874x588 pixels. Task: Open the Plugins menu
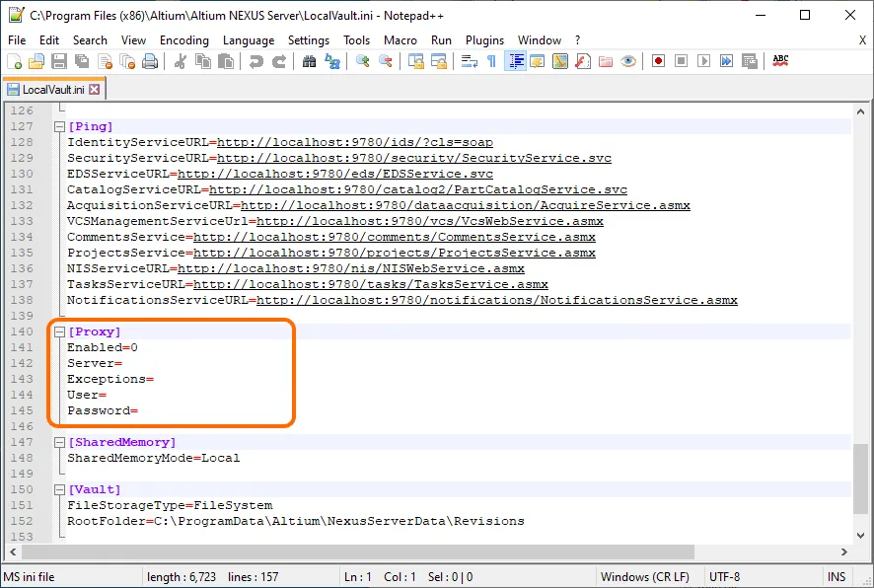tap(484, 40)
